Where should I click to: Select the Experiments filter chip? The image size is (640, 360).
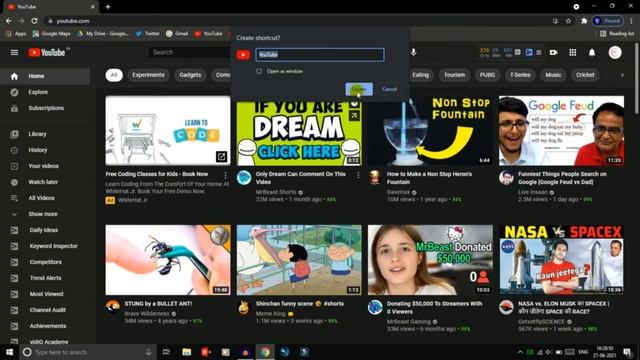pos(148,75)
